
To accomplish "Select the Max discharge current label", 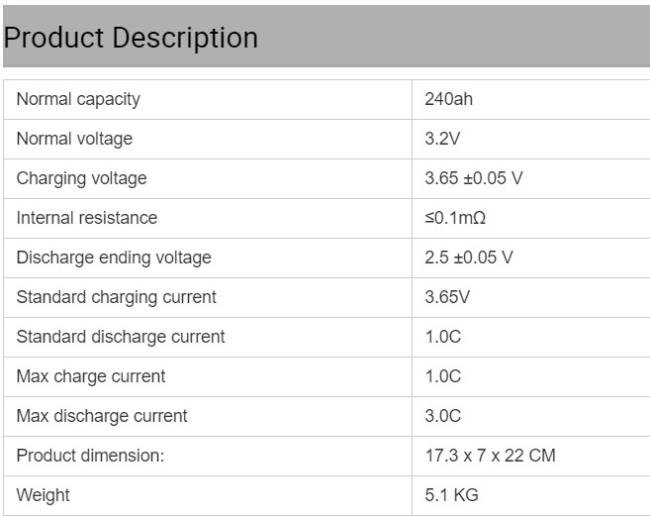I will 102,416.
